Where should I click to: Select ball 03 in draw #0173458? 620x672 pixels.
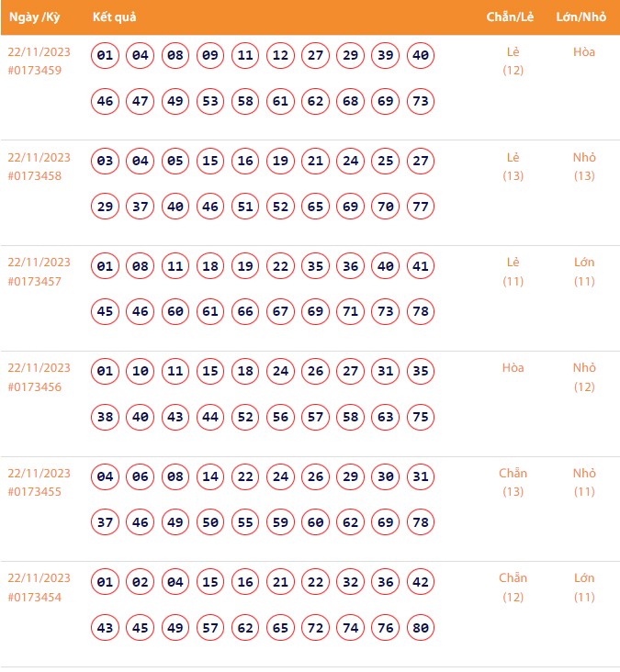pos(105,162)
